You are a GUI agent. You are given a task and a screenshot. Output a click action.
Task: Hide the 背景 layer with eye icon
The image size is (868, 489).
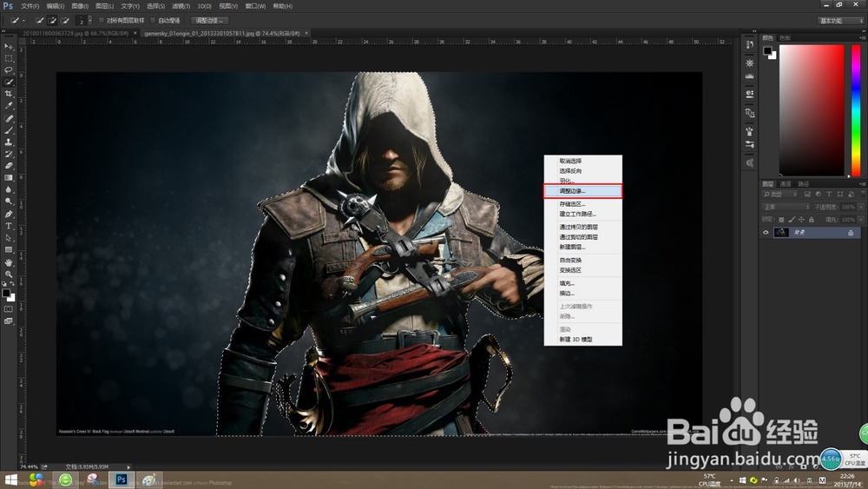[766, 233]
